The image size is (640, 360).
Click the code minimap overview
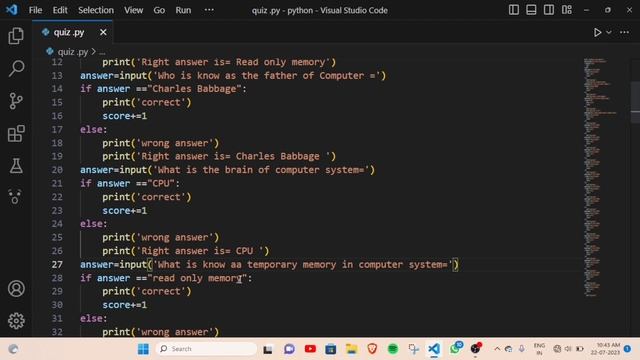(599, 178)
